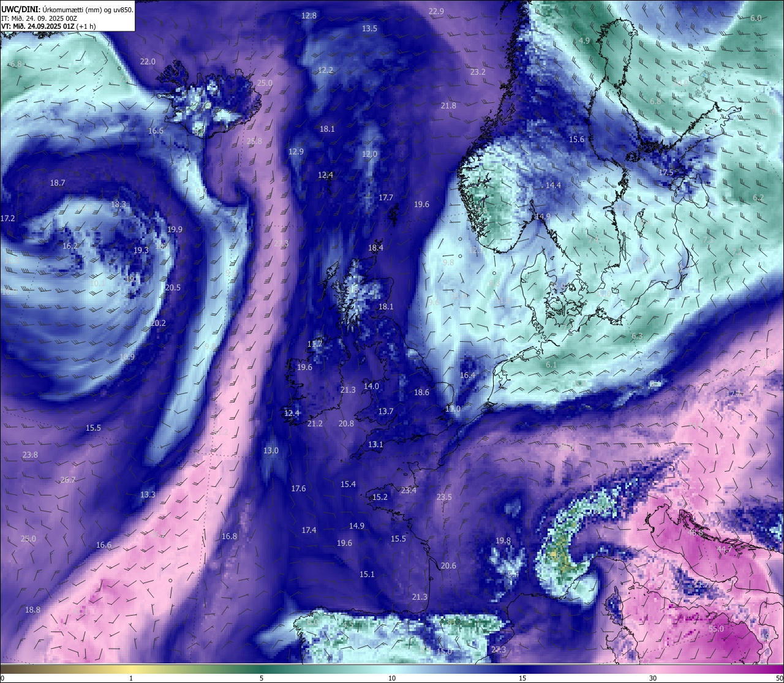This screenshot has height=683, width=784.
Task: Click the value 17.4 on the map
Action: point(309,530)
